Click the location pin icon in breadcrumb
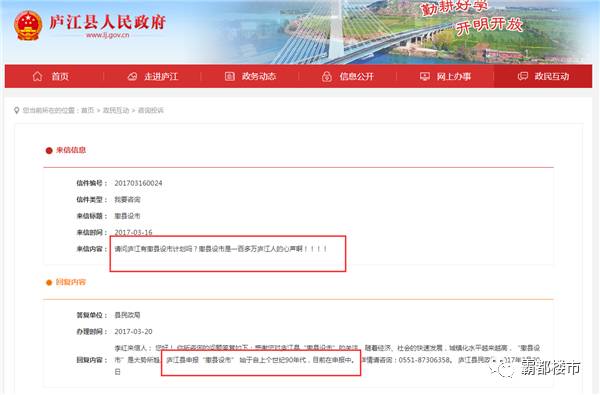The image size is (600, 395). point(16,111)
